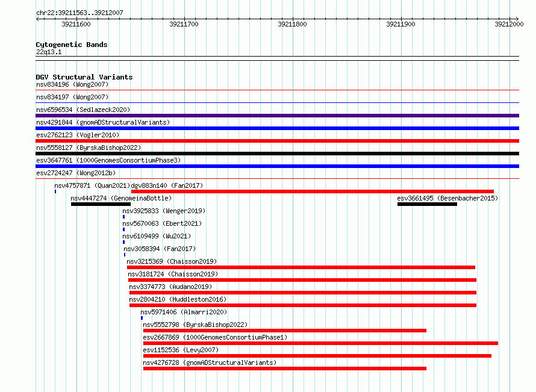Select the nsv2804210 (Huddleston2016) red bar
The width and height of the screenshot is (536, 392).
point(303,305)
